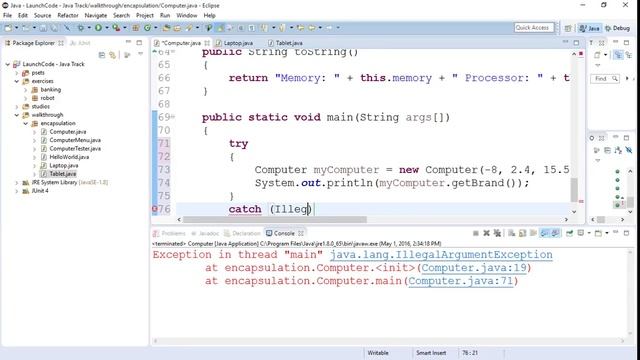Screen dimensions: 640x360
Task: Open the File menu
Action: point(7,16)
